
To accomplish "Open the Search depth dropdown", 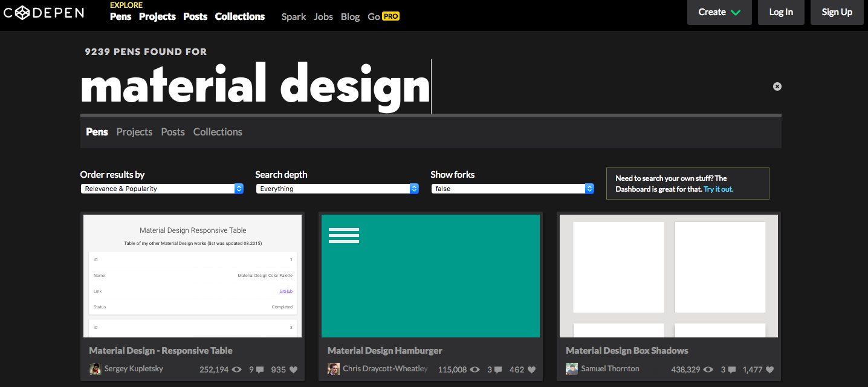I will 337,189.
